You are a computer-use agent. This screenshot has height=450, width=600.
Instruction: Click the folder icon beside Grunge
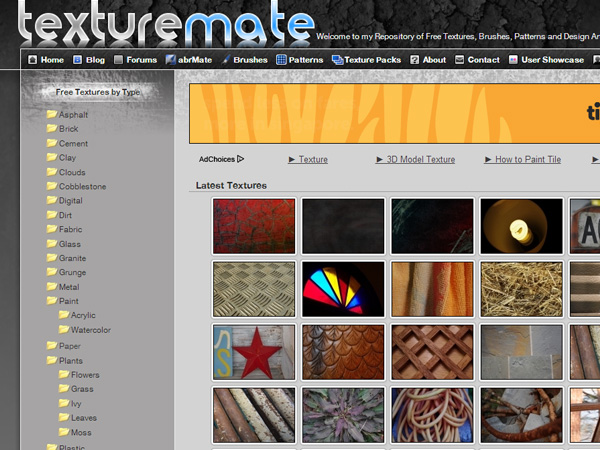(52, 272)
